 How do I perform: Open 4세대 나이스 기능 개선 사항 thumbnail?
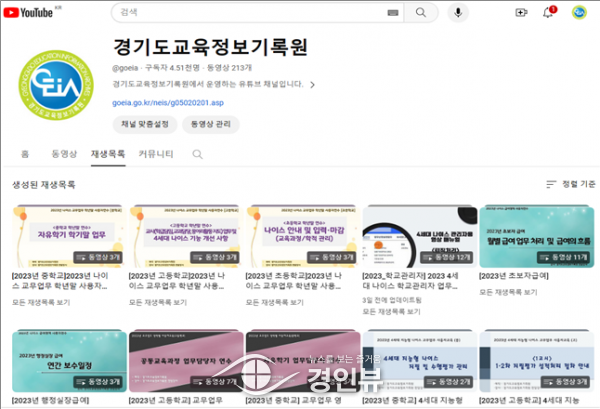pyautogui.click(x=186, y=236)
